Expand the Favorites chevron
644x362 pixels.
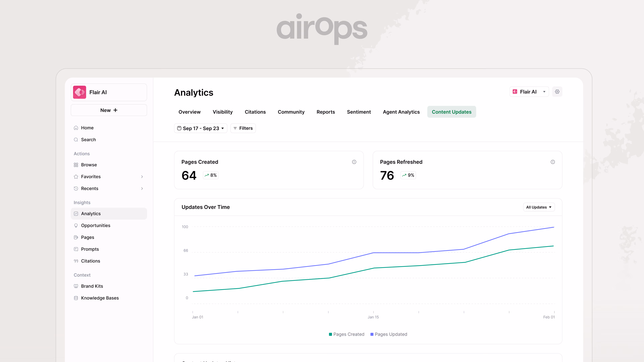click(142, 177)
